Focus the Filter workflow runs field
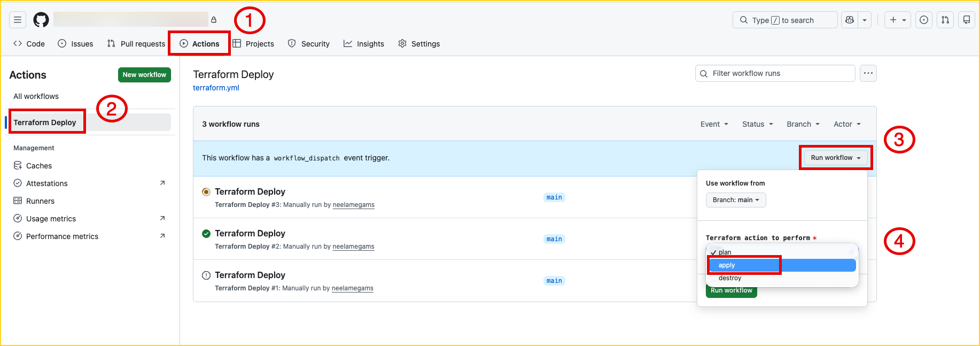Image resolution: width=980 pixels, height=346 pixels. pyautogui.click(x=775, y=73)
